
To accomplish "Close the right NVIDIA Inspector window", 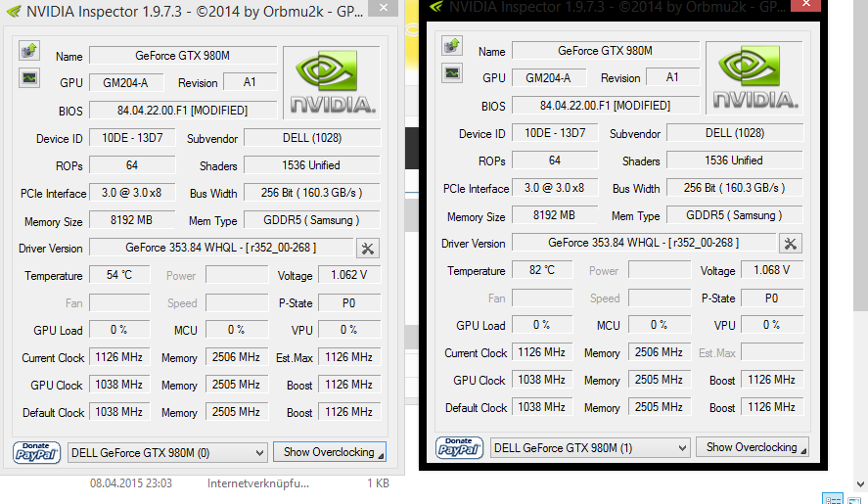I will (806, 4).
